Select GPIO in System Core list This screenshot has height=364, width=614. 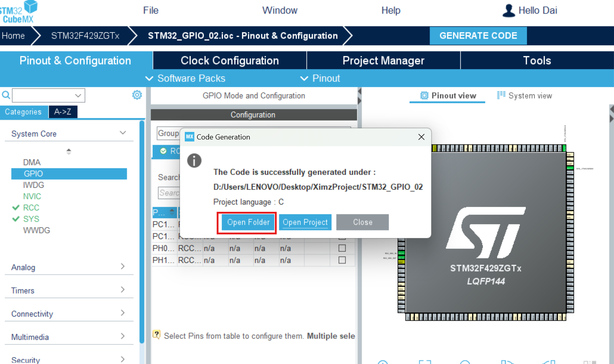click(69, 174)
